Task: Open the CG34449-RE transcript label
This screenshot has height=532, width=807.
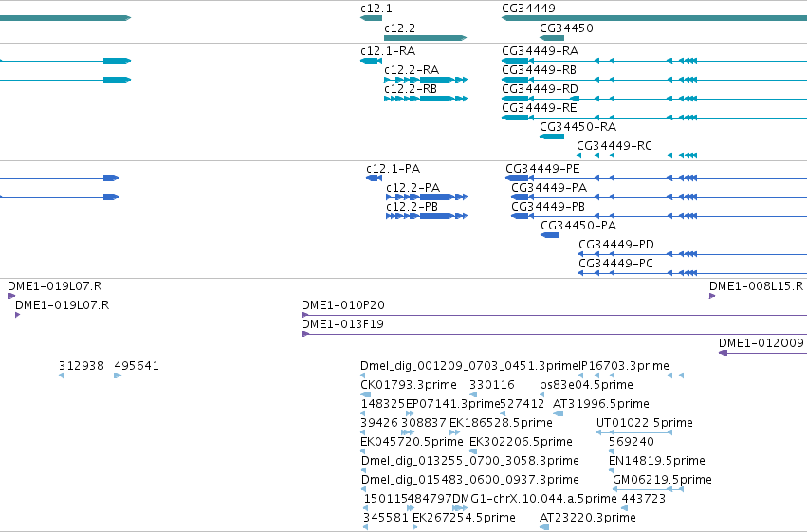Action: [540, 108]
